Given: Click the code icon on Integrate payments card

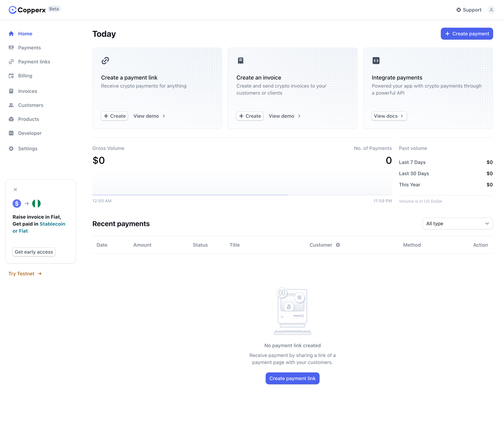Looking at the screenshot, I should click(x=376, y=60).
